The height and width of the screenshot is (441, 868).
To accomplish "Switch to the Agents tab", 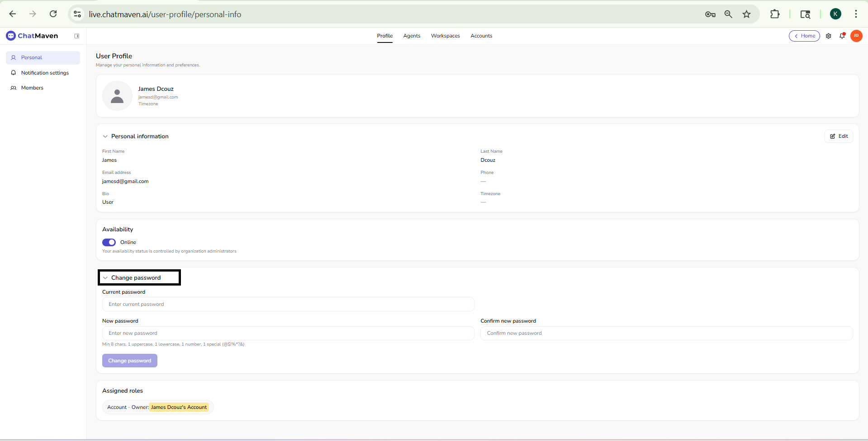I will [x=411, y=36].
